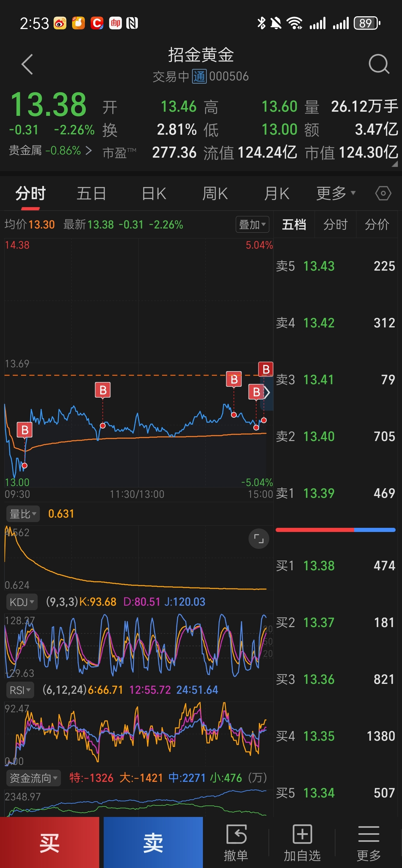Screen dimensions: 402x868
Task: Open the KDJ indicator dropdown
Action: [x=22, y=602]
